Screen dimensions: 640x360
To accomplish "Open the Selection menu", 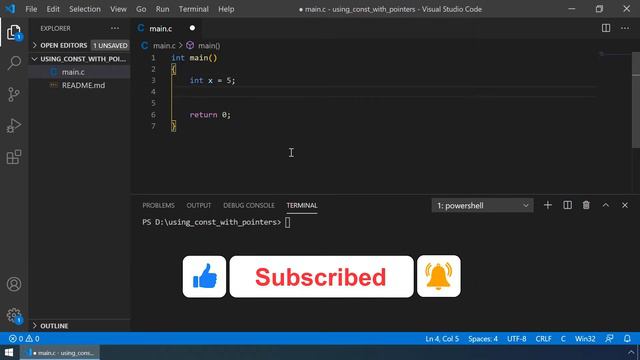I will pyautogui.click(x=84, y=9).
